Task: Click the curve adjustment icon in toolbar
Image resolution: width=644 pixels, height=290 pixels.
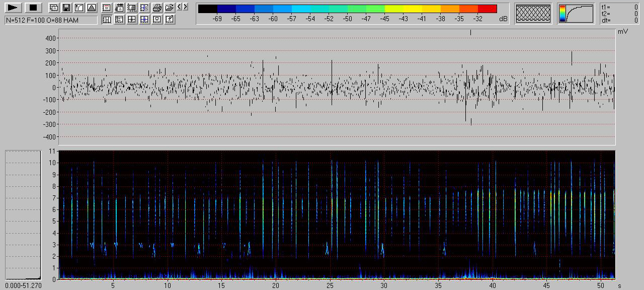Action: (x=78, y=8)
